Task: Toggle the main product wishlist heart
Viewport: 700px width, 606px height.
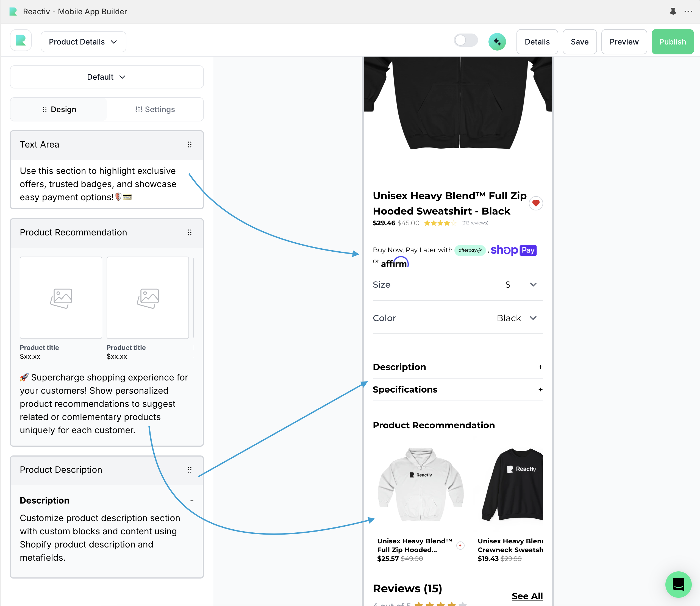Action: point(536,203)
